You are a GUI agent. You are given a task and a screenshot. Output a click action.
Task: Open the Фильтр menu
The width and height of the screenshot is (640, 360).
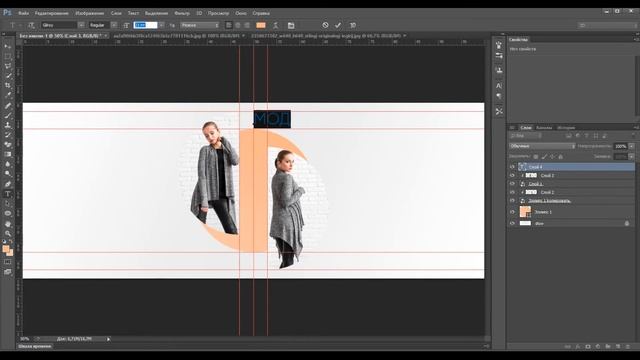(182, 13)
